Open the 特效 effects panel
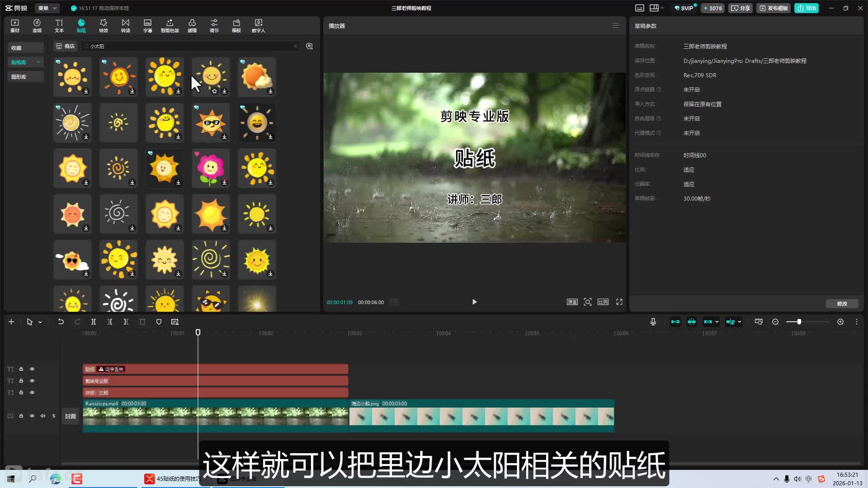The height and width of the screenshot is (488, 868). (x=104, y=26)
